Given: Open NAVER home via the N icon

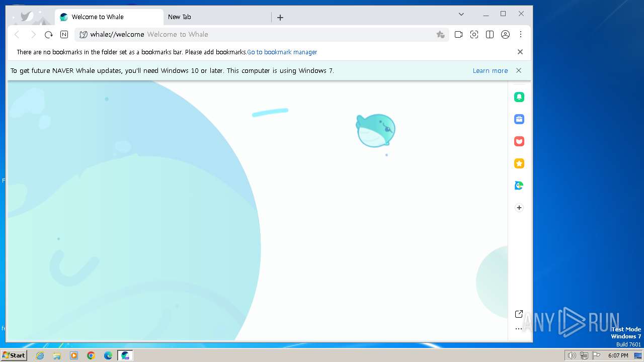Looking at the screenshot, I should [64, 35].
